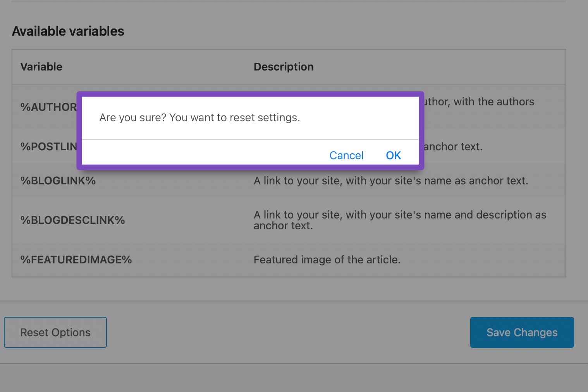Click the %BLOGLINK% description text
Screen dimensions: 588x392
click(391, 181)
